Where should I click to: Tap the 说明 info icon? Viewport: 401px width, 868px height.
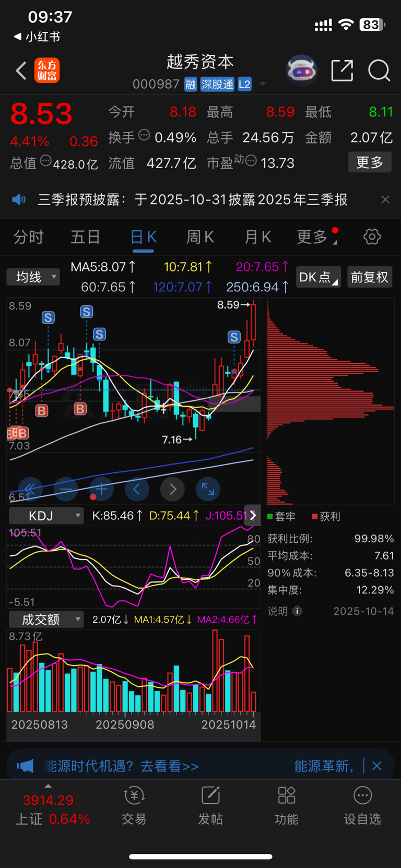(x=297, y=611)
